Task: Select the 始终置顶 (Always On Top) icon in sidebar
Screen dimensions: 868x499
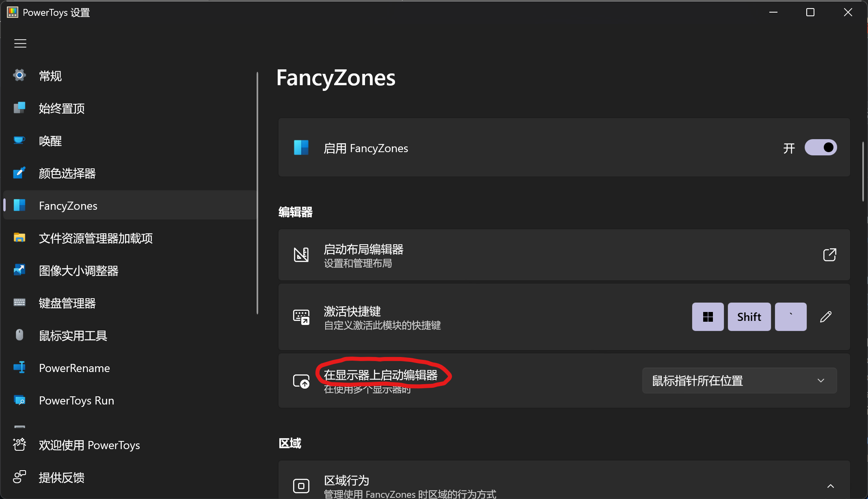Action: 19,108
